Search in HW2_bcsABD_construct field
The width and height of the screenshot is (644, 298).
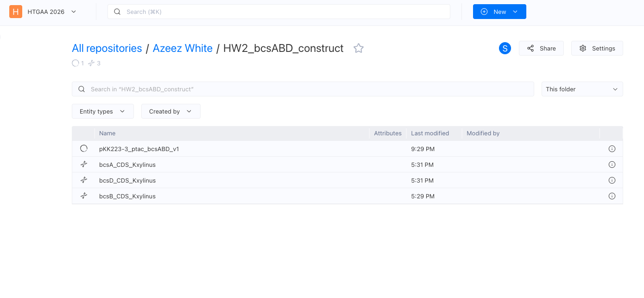[x=303, y=89]
